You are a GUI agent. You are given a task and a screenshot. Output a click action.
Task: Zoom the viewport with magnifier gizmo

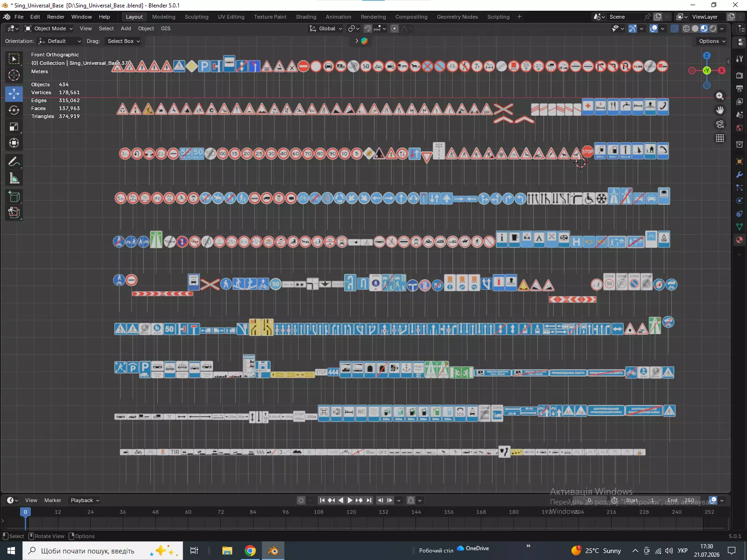(720, 96)
